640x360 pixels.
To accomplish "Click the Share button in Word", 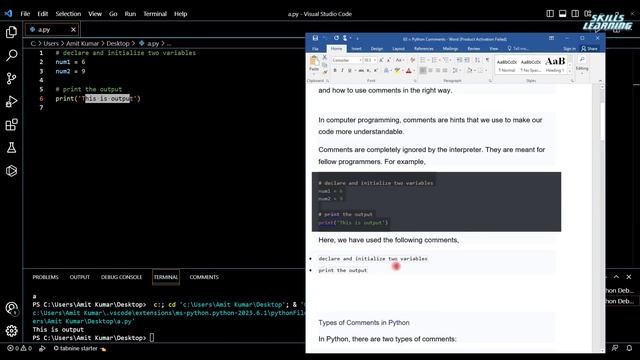I will tap(589, 49).
